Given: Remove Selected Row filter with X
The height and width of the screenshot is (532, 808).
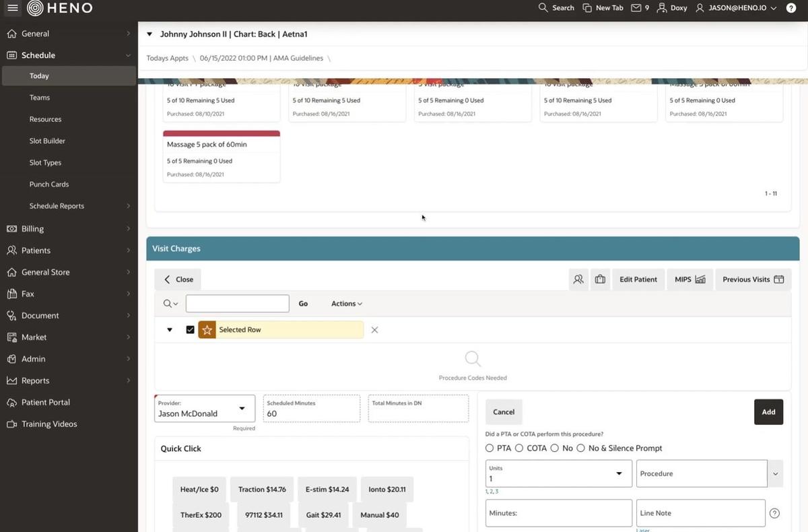Looking at the screenshot, I should [x=375, y=330].
